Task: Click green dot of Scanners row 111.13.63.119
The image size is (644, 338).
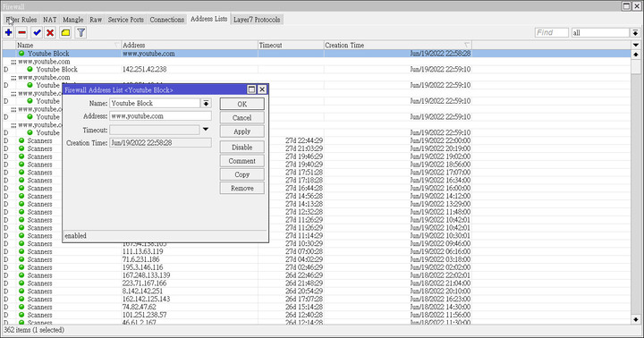Action: point(21,251)
